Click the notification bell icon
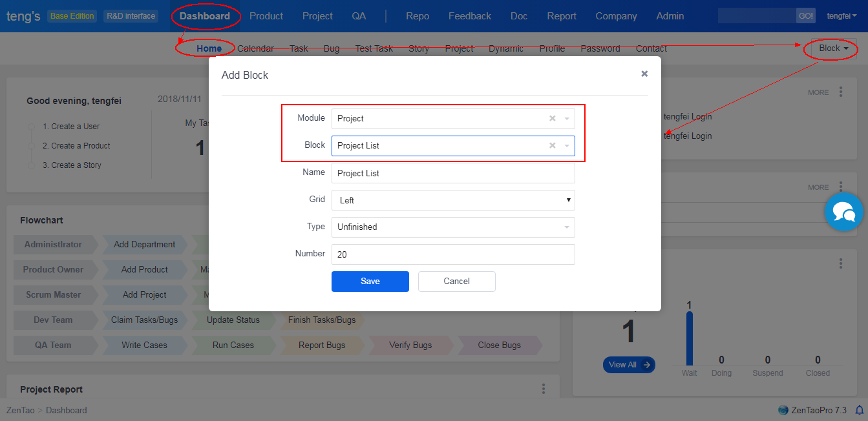The image size is (868, 421). [x=859, y=410]
